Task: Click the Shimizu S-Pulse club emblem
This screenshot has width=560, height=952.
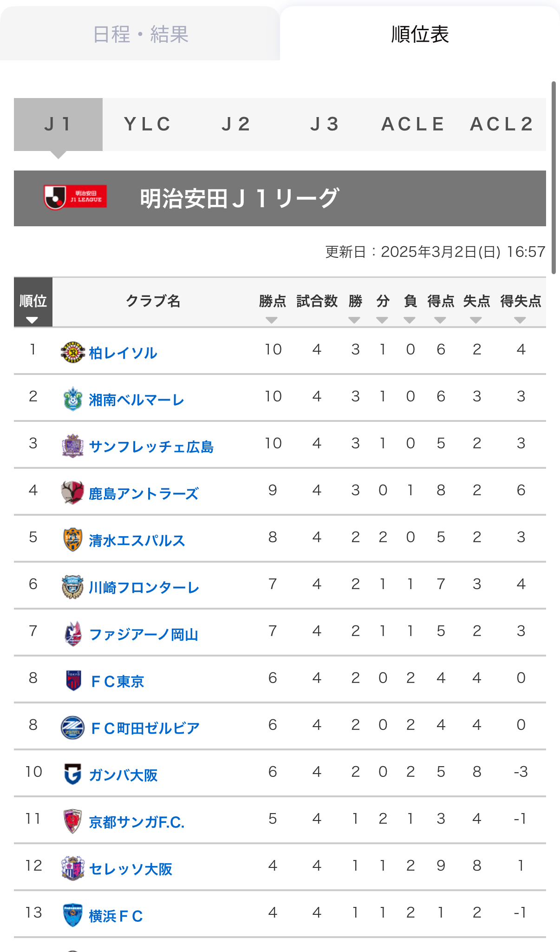Action: coord(73,539)
